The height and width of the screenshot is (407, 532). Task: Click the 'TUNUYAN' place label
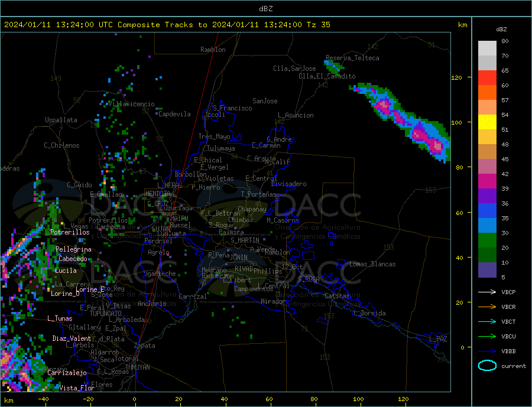coord(137,367)
